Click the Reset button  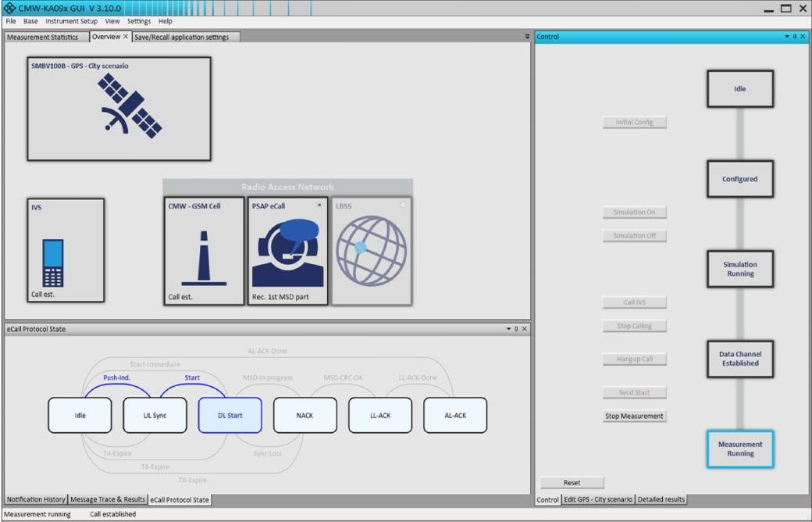572,482
